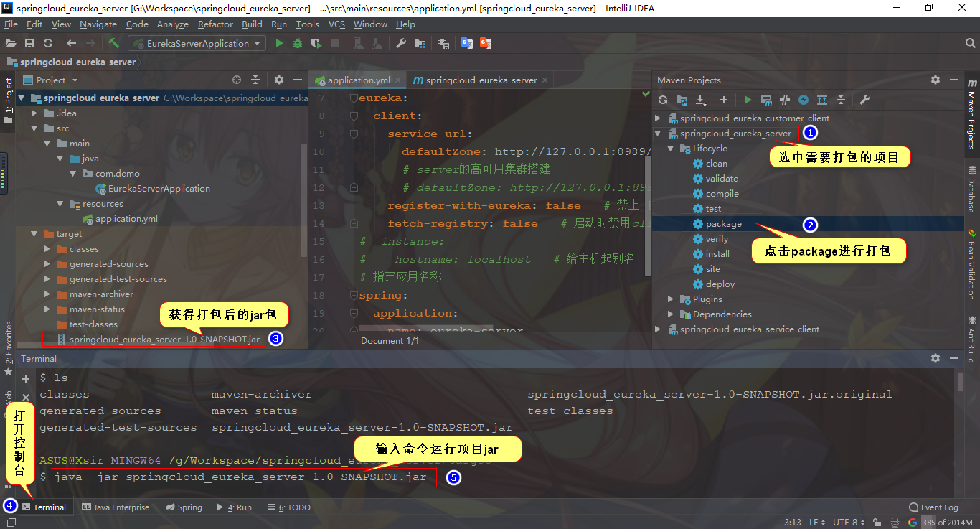
Task: Toggle Show Dependencies icon in Maven toolbar
Action: pos(822,100)
